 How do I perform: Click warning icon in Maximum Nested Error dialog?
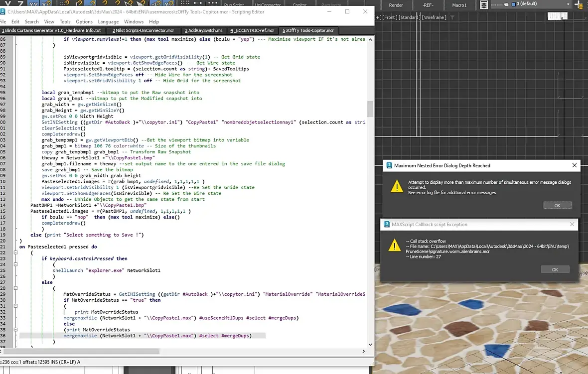396,186
